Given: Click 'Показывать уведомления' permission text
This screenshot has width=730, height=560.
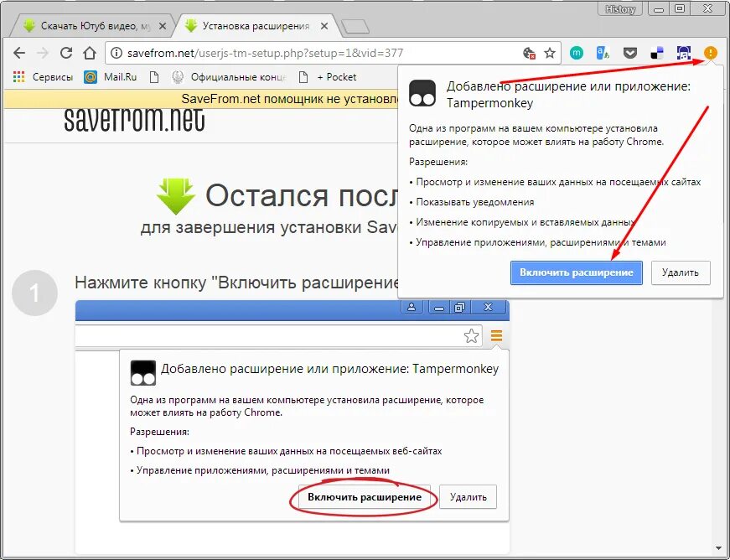Looking at the screenshot, I should coord(475,203).
